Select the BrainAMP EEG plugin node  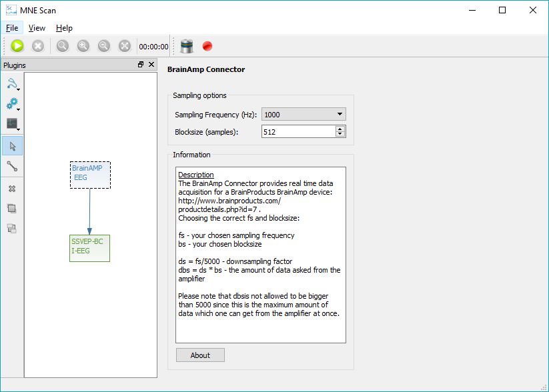pyautogui.click(x=90, y=175)
